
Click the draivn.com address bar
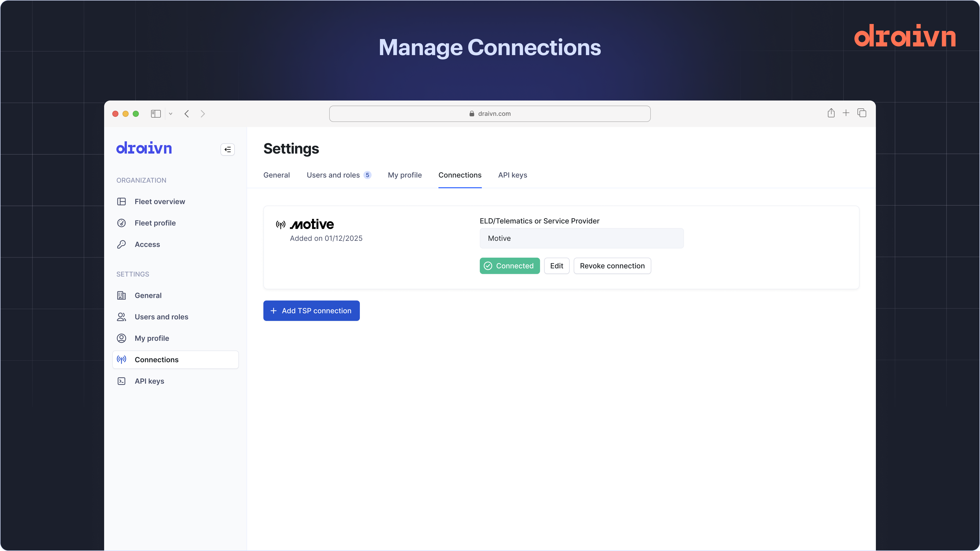(x=490, y=114)
